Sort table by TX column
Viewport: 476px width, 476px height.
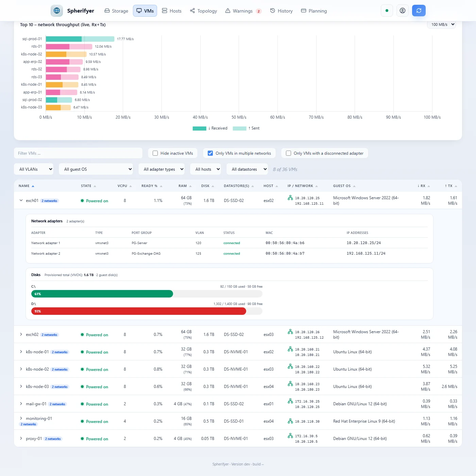[x=451, y=186]
